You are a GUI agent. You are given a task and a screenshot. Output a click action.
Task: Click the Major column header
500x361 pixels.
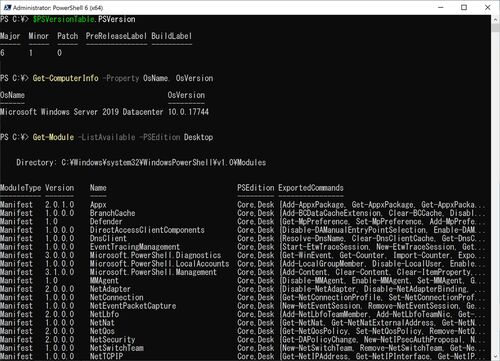[10, 36]
